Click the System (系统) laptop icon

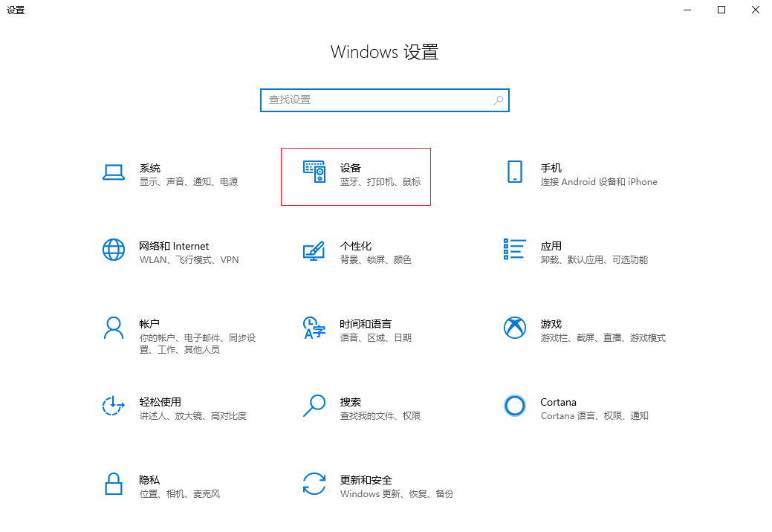pyautogui.click(x=113, y=172)
